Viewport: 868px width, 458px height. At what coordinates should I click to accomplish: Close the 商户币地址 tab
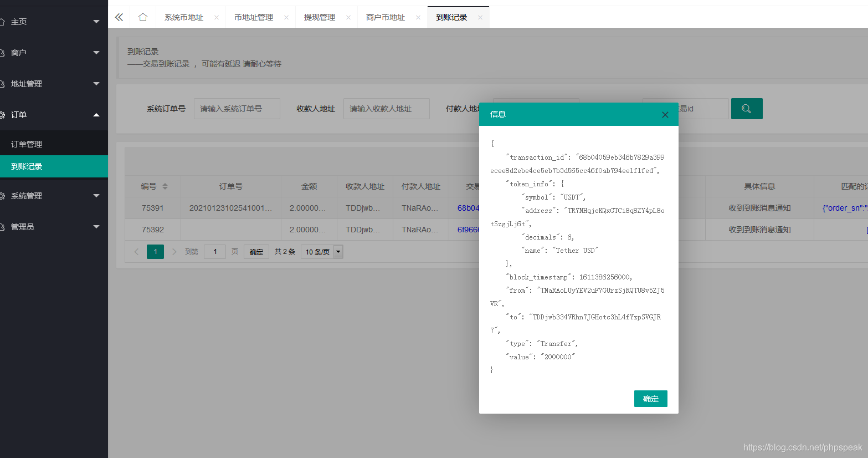click(x=418, y=18)
